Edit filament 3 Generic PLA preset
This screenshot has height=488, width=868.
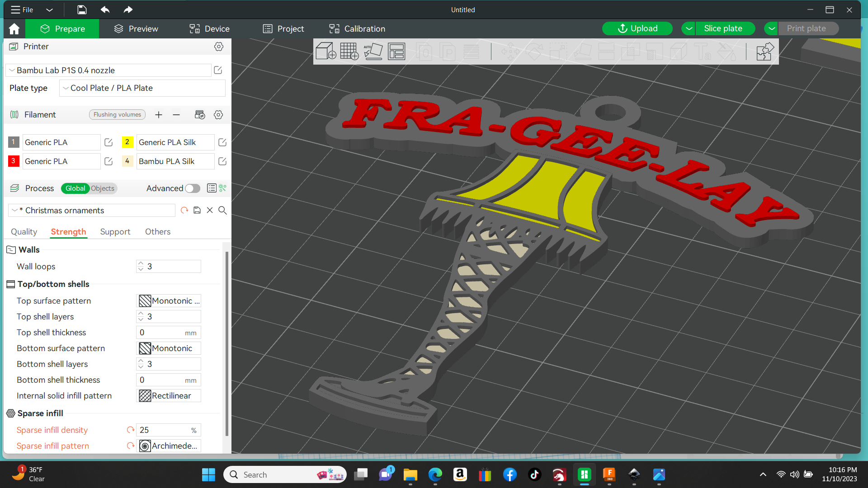108,161
